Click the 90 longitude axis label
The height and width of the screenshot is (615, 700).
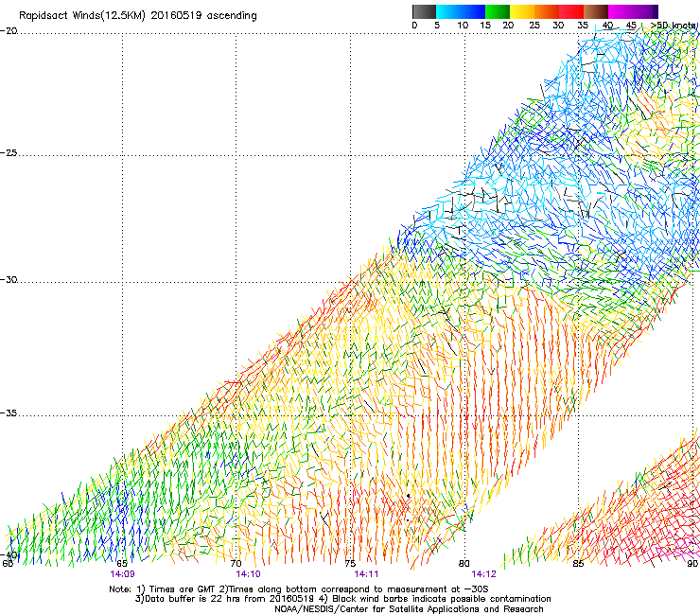pos(692,564)
